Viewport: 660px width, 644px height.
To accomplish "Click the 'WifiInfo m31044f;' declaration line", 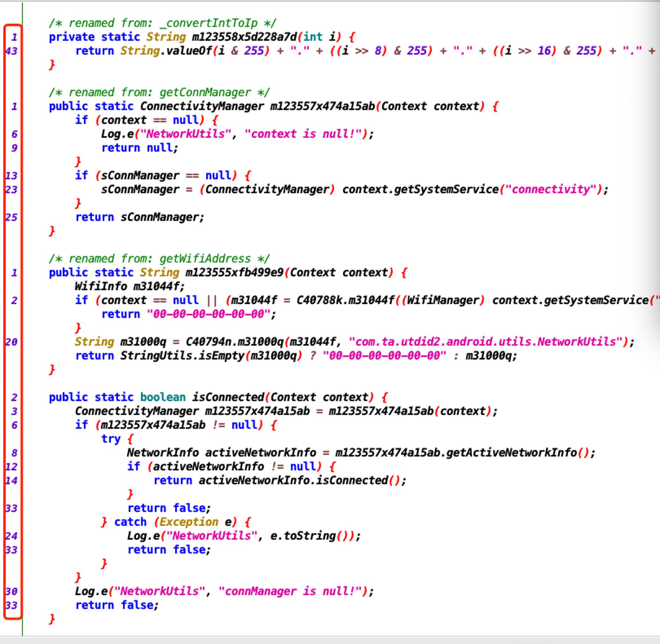I will (x=130, y=287).
